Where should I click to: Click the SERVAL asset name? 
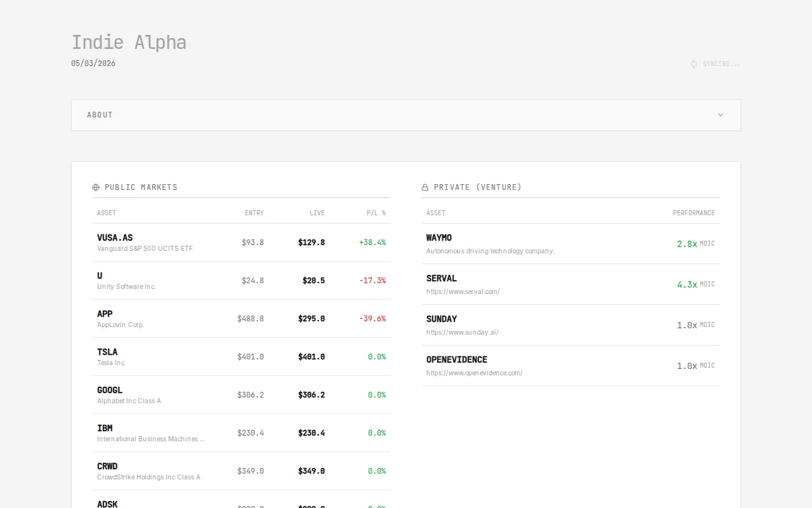pyautogui.click(x=442, y=278)
